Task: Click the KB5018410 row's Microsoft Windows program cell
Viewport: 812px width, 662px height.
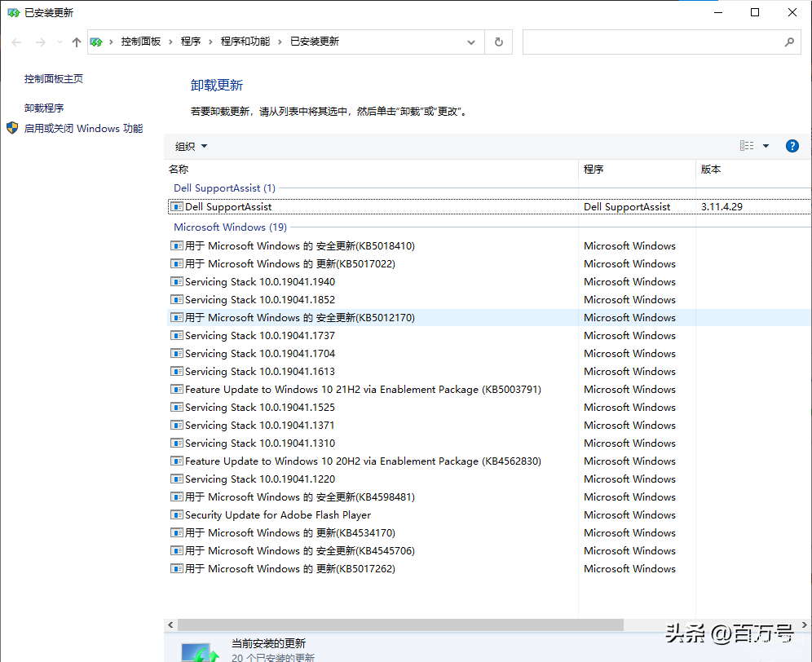Action: [x=629, y=245]
